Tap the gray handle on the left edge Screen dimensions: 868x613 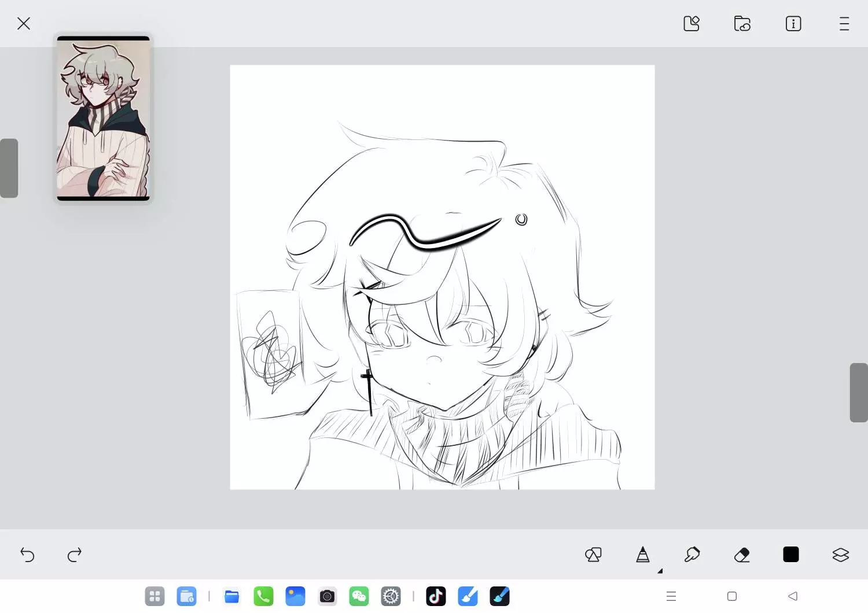pos(9,168)
